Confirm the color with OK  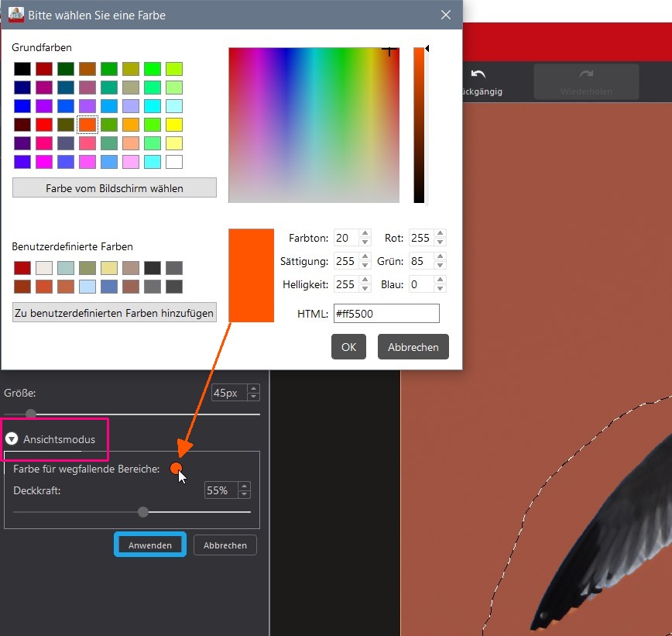[348, 346]
